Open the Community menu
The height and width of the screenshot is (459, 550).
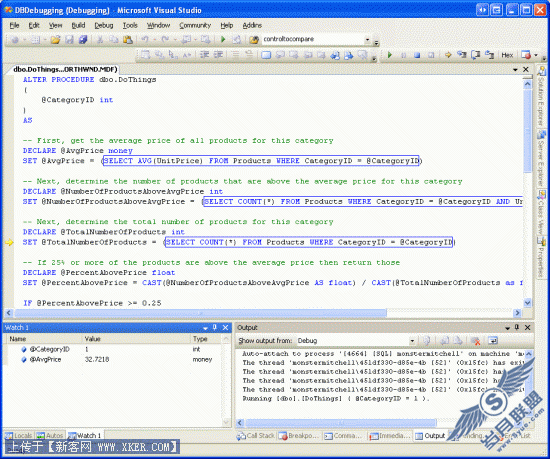pyautogui.click(x=195, y=25)
